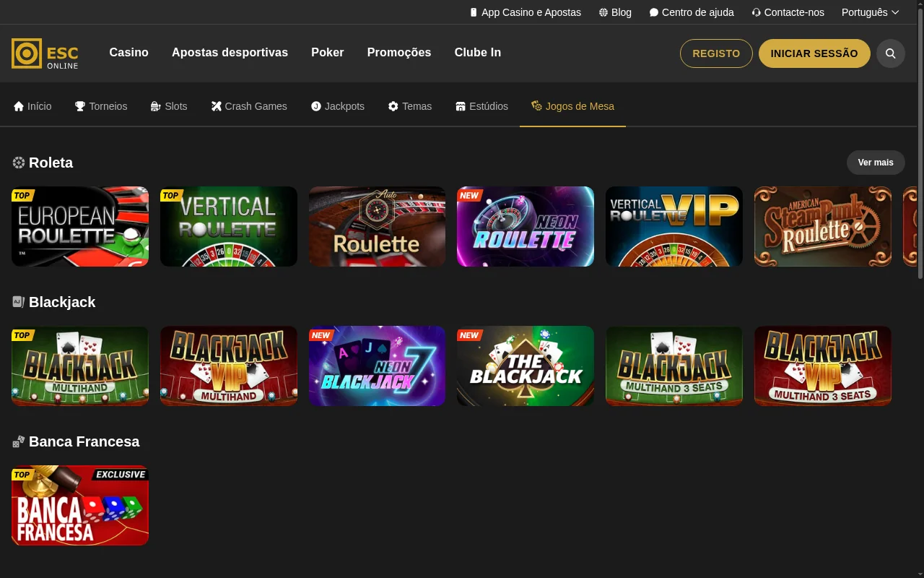The image size is (924, 578).
Task: Click the ESC Online logo
Action: coord(45,53)
